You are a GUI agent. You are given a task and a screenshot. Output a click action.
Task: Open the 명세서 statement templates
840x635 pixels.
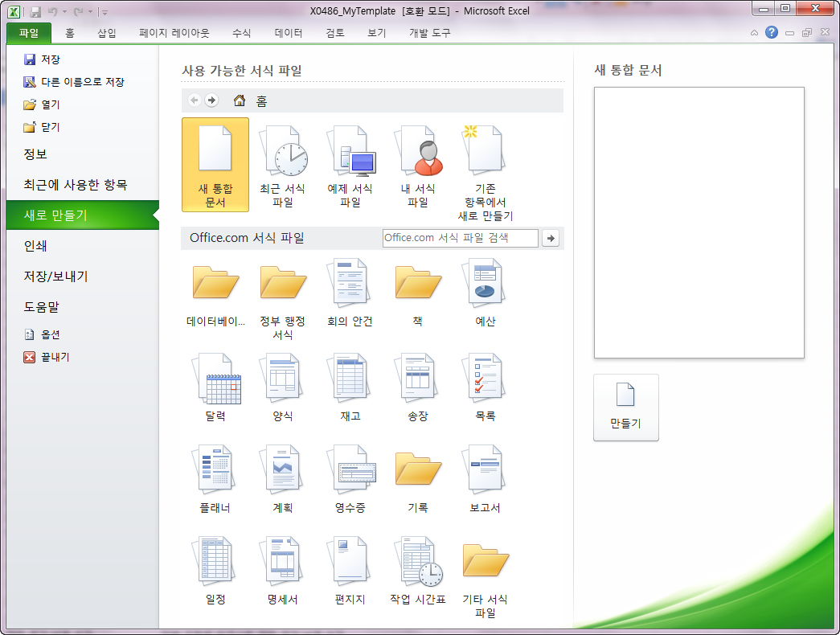pyautogui.click(x=283, y=571)
